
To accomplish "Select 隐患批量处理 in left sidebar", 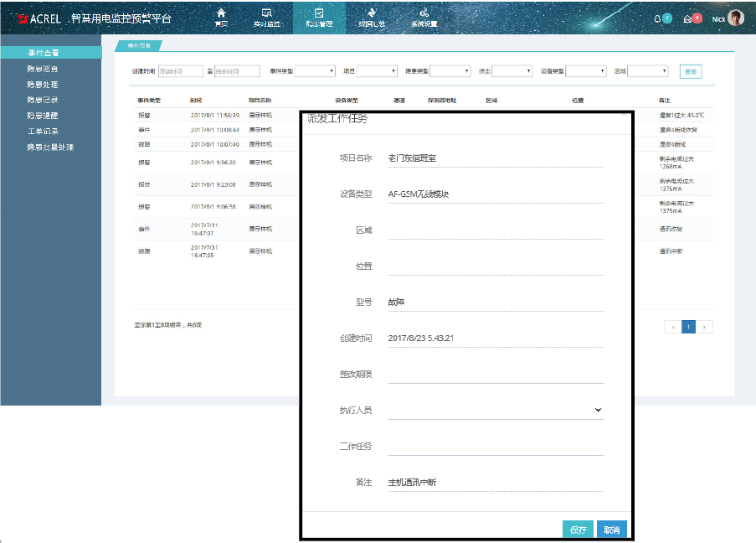I will 50,147.
